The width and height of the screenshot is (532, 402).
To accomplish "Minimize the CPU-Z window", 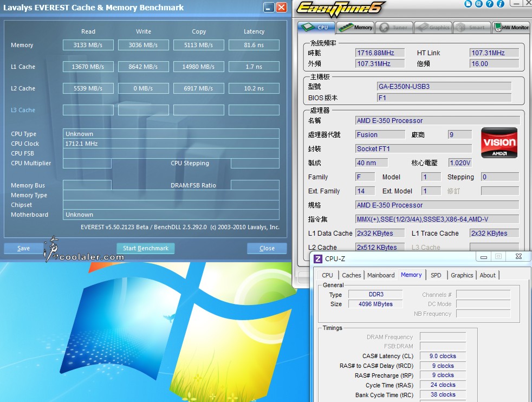I will 484,256.
